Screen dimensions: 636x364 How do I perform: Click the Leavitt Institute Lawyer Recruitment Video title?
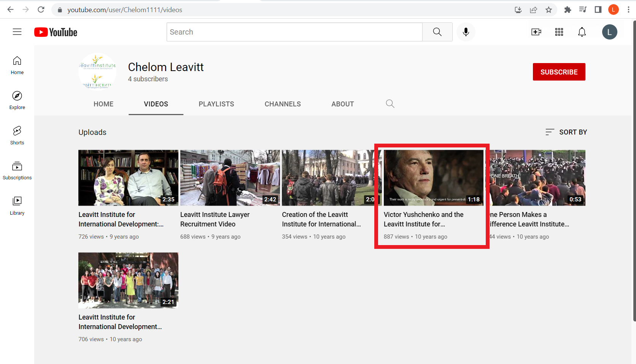pos(215,219)
